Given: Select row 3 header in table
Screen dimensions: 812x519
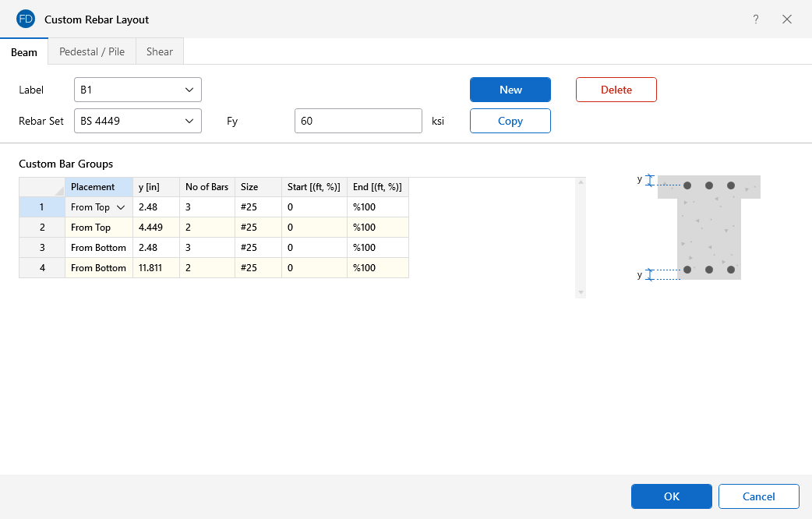Looking at the screenshot, I should click(42, 248).
